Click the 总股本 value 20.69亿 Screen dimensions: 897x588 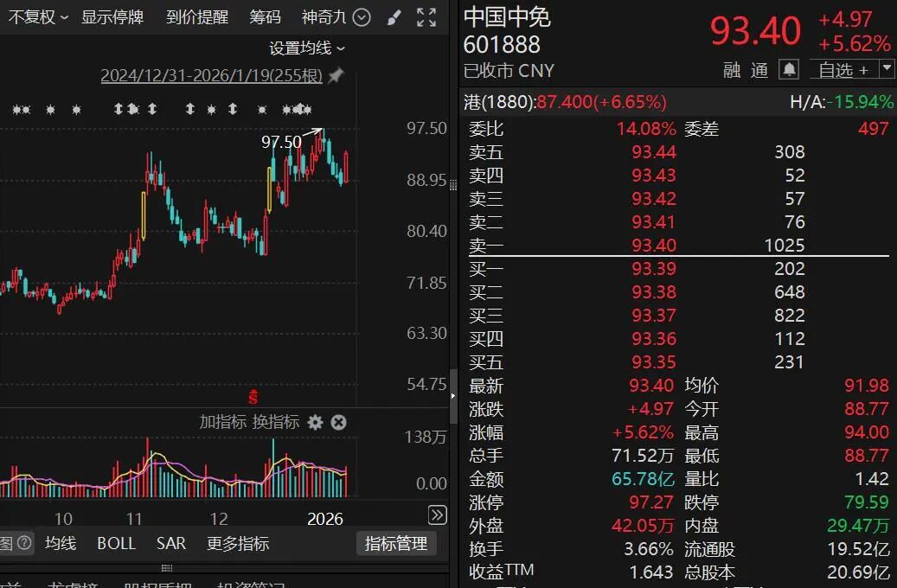[858, 572]
